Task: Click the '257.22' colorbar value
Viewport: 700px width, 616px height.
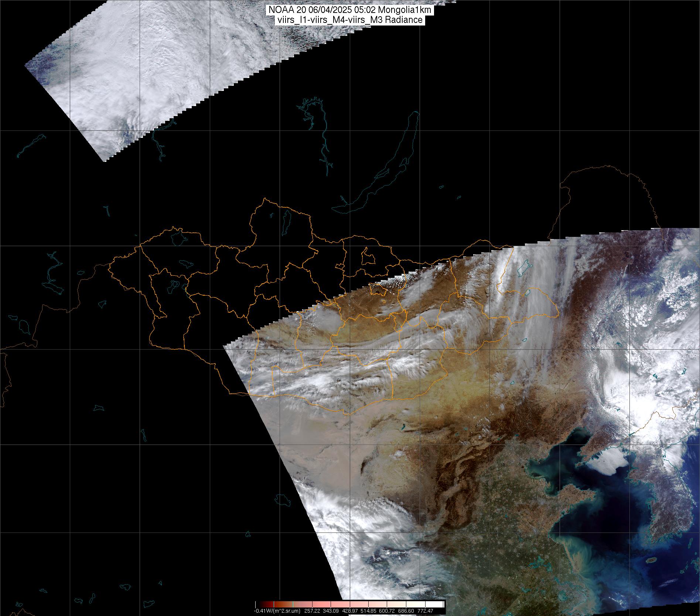Action: (312, 611)
